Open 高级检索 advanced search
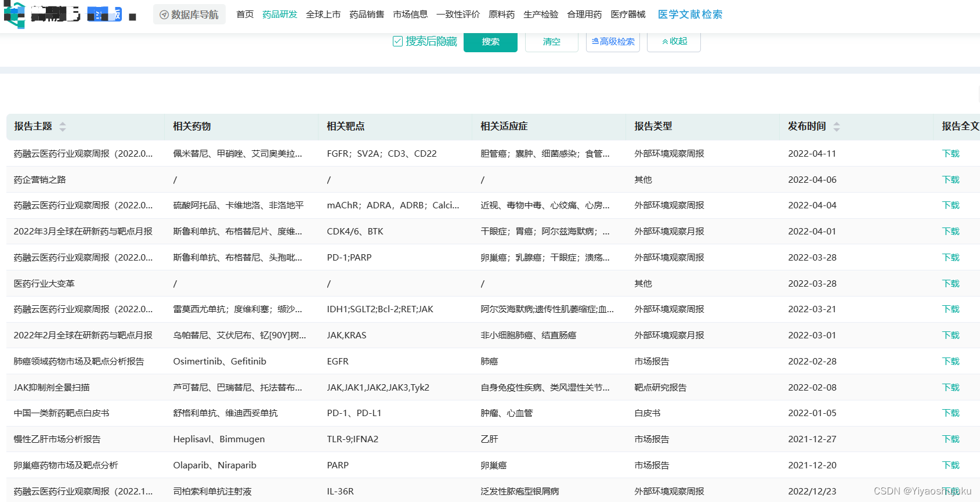The height and width of the screenshot is (502, 980). [613, 42]
